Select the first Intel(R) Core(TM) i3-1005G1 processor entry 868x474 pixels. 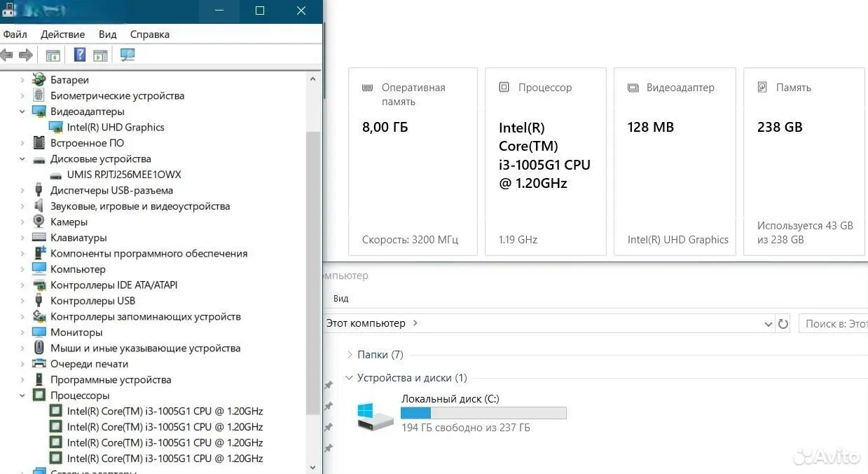165,411
